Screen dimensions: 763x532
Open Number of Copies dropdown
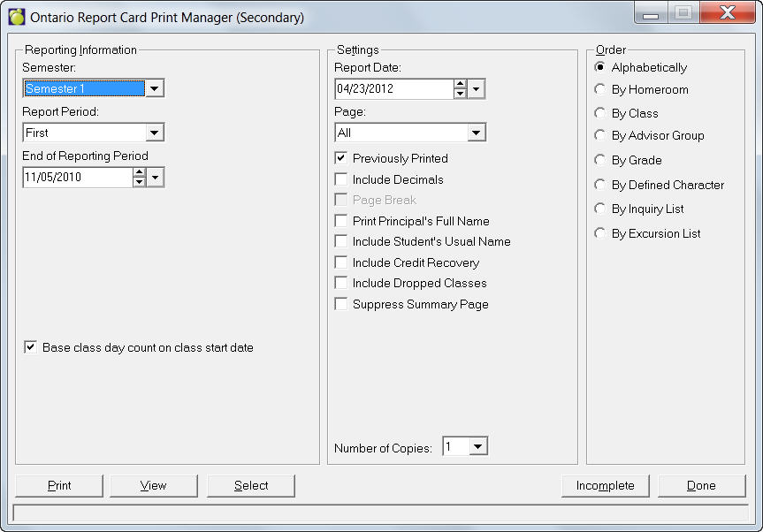(x=478, y=447)
